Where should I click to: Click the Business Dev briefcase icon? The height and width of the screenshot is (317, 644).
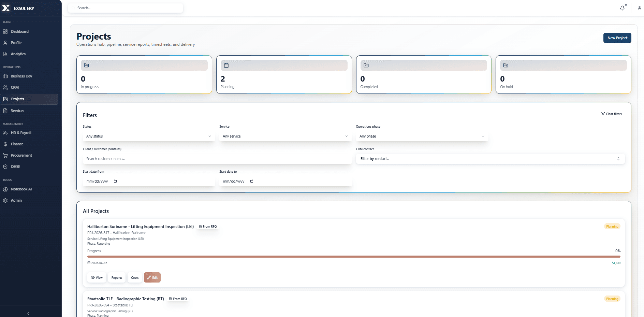5,76
